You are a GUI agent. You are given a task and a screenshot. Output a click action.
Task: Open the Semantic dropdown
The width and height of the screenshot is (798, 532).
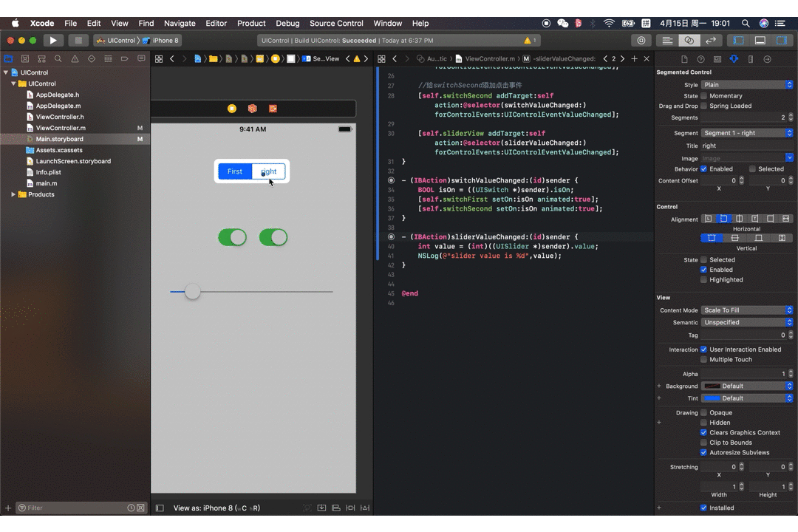tap(746, 323)
